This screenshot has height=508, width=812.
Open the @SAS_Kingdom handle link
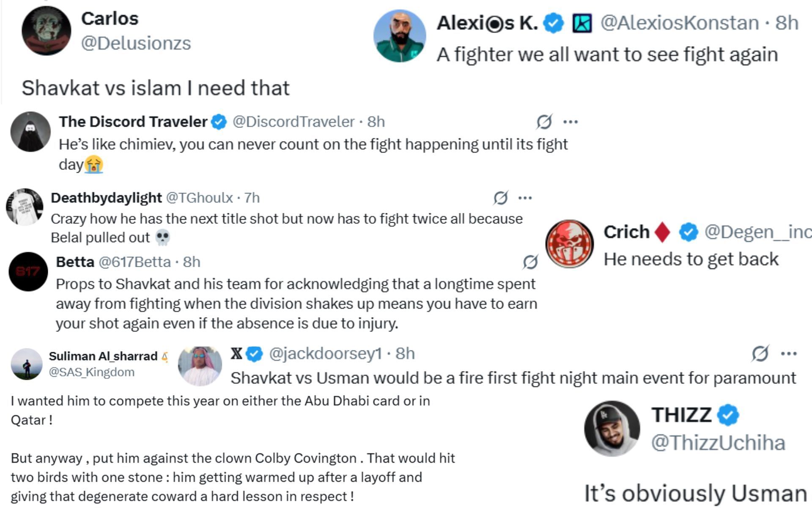pyautogui.click(x=92, y=372)
